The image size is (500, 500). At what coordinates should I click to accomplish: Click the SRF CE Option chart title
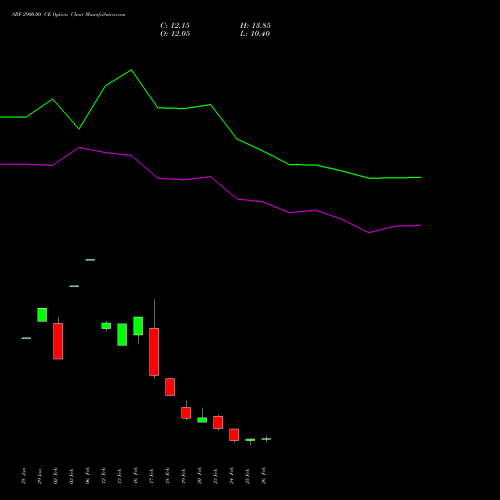(x=69, y=15)
